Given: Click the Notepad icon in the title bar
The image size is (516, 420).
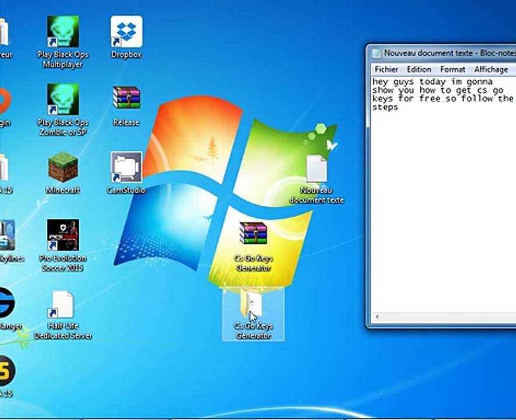Looking at the screenshot, I should coord(376,53).
